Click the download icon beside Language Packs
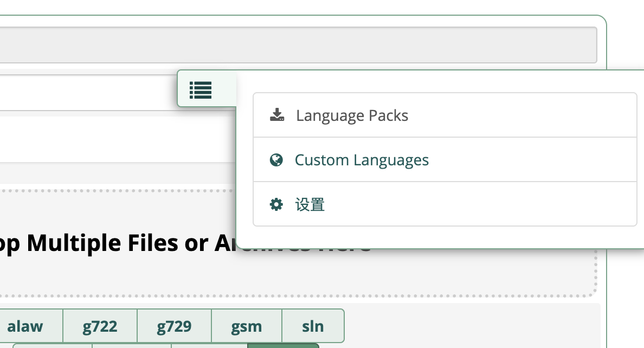This screenshot has height=348, width=644. pyautogui.click(x=277, y=115)
